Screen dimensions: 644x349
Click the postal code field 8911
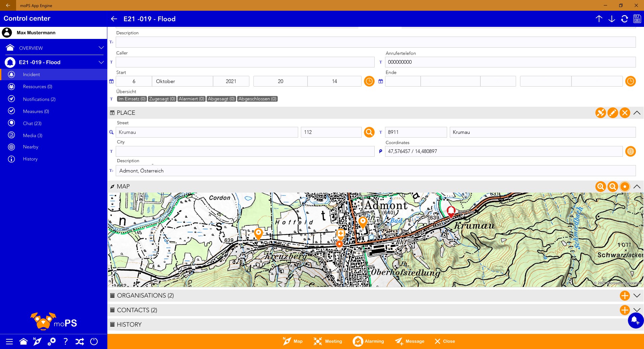pyautogui.click(x=416, y=132)
